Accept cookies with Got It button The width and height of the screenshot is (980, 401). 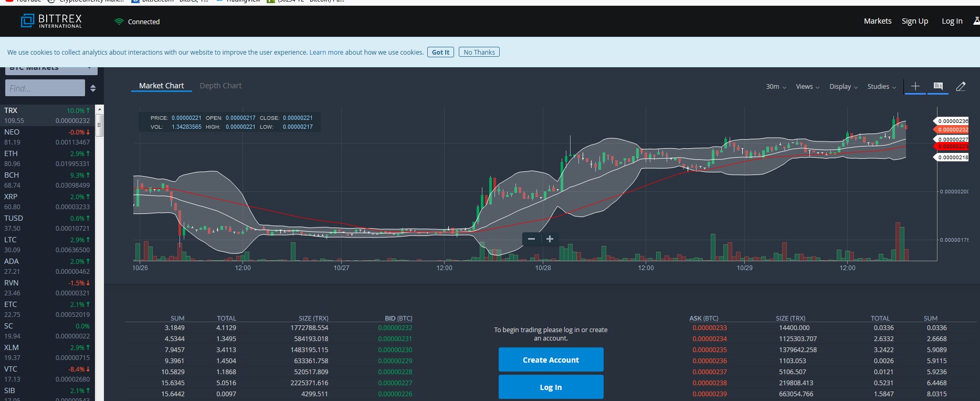440,52
